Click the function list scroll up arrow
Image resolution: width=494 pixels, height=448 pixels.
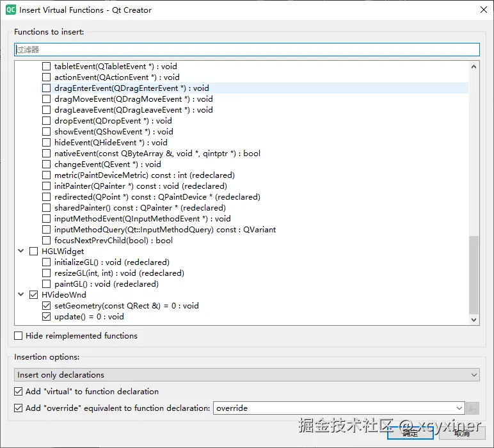tap(474, 67)
